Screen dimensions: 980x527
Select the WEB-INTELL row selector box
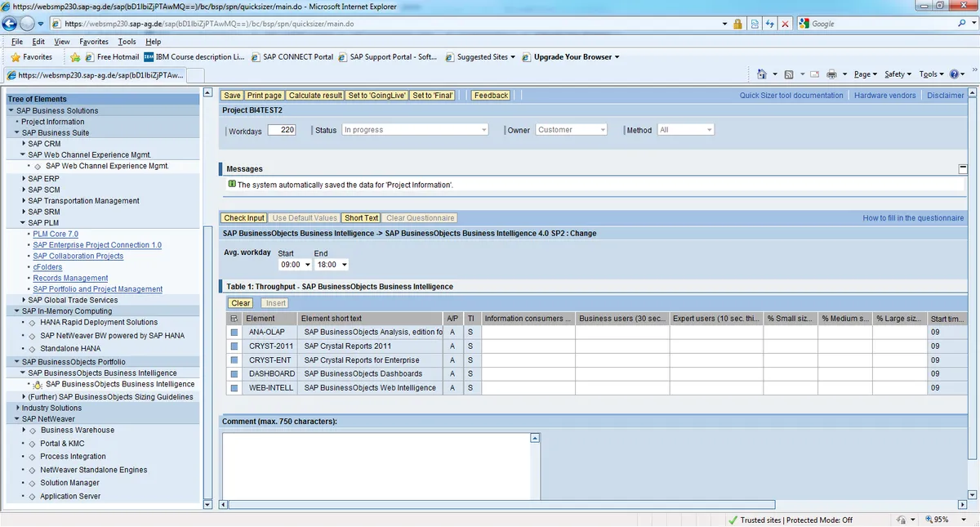click(x=234, y=388)
